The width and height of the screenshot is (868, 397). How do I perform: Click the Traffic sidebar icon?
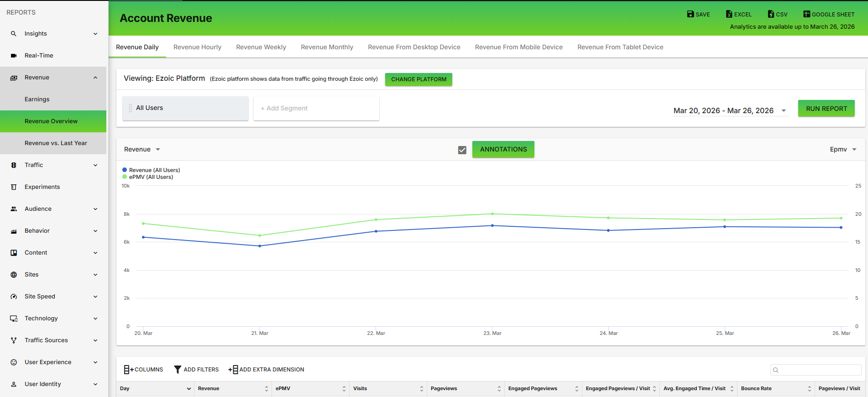[14, 165]
